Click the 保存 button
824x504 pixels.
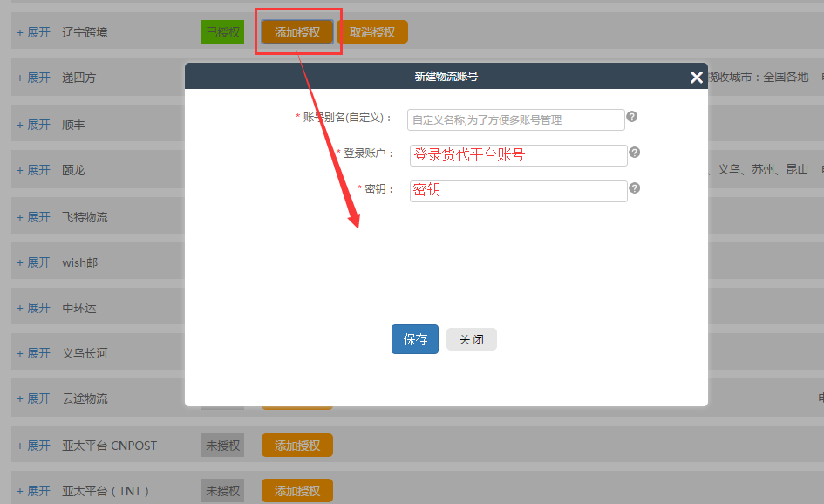[x=415, y=339]
